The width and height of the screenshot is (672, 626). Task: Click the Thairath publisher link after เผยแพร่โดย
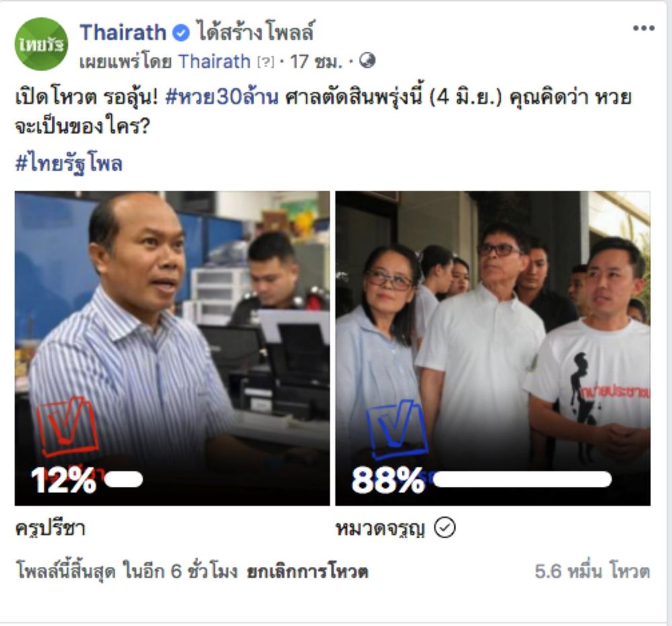coord(214,62)
